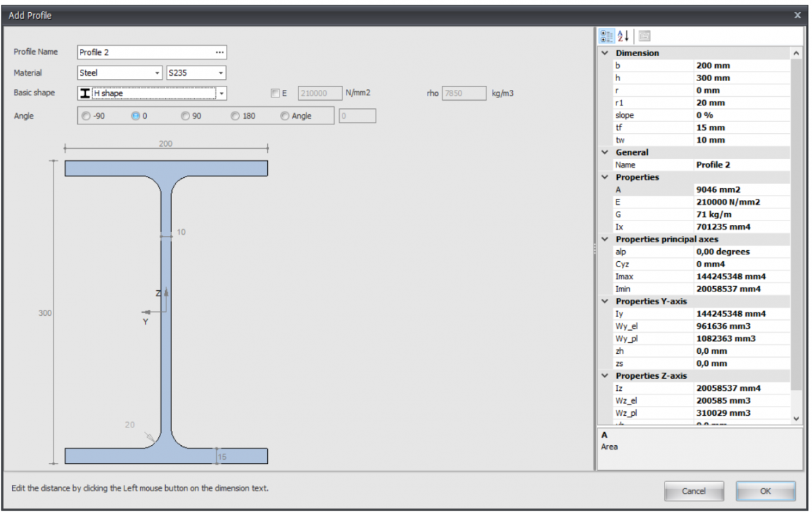Image resolution: width=812 pixels, height=512 pixels.
Task: Enable the E modulus checkbox
Action: tap(275, 93)
